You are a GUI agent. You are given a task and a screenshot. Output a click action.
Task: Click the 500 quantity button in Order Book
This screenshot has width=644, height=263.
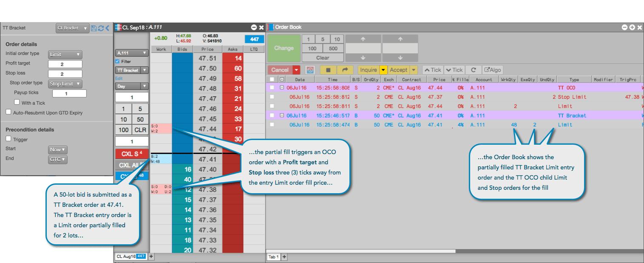(x=333, y=49)
